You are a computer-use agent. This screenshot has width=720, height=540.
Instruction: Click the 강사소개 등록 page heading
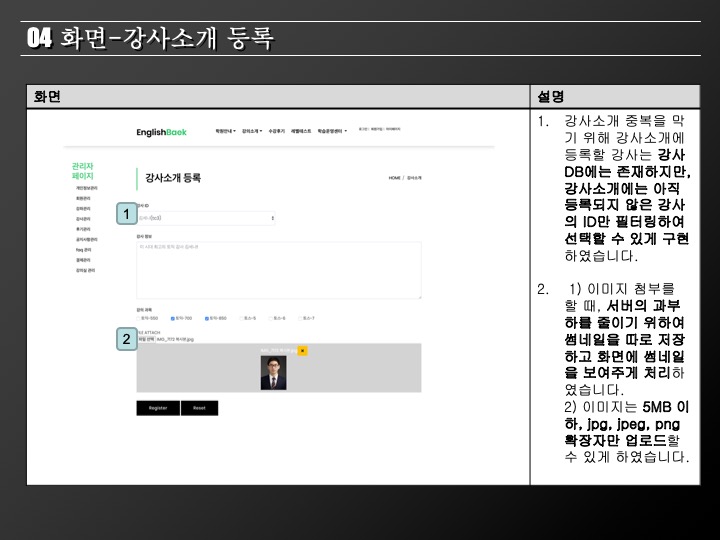pos(173,178)
